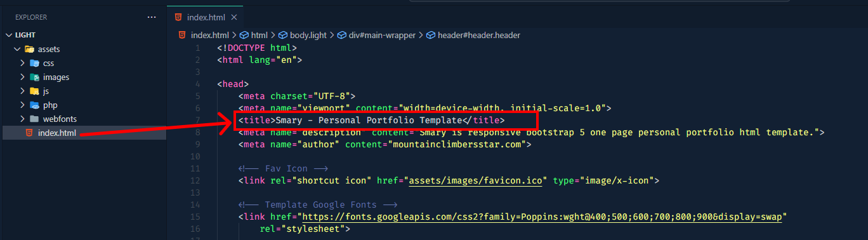Expand the webfonts folder chevron
The image size is (868, 240).
(23, 119)
